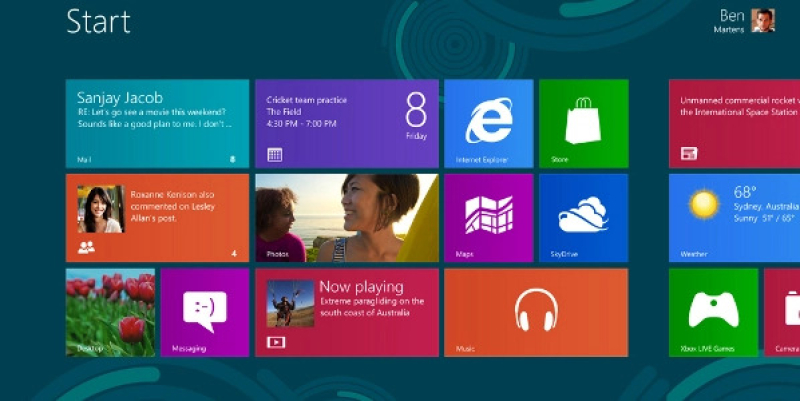Viewport: 800px width, 401px height.
Task: Open the Xbox LIVE Games tile
Action: (x=713, y=312)
